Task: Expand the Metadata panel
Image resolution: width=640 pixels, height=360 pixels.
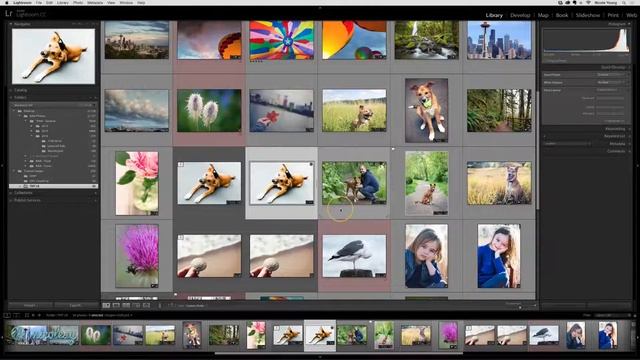Action: [x=618, y=144]
